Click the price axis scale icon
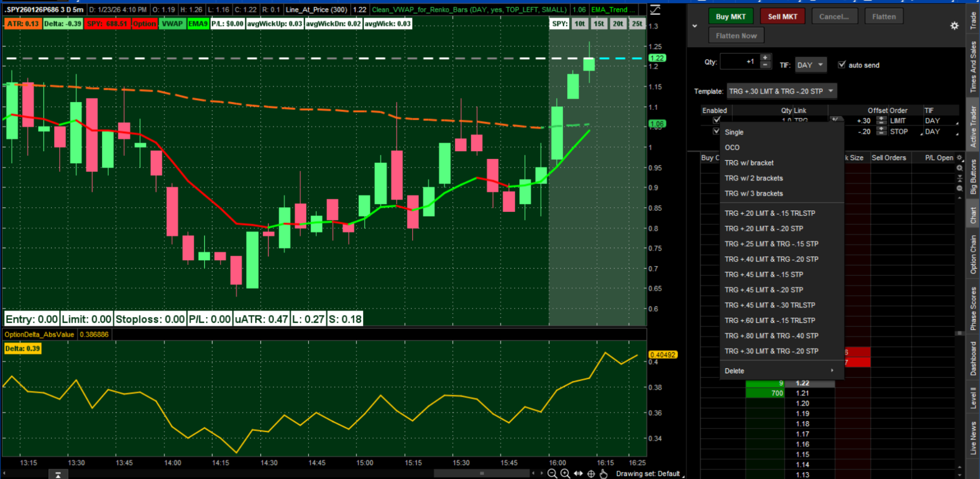This screenshot has width=980, height=479. point(655,9)
